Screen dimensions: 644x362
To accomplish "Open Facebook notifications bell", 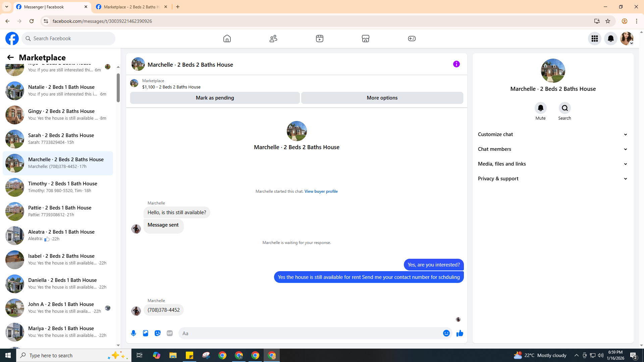I will point(610,39).
